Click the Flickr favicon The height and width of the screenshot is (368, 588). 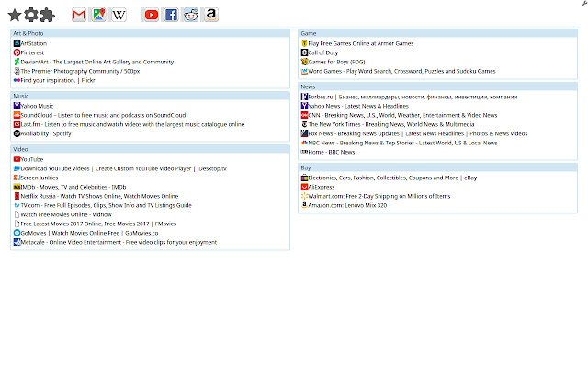pos(17,80)
